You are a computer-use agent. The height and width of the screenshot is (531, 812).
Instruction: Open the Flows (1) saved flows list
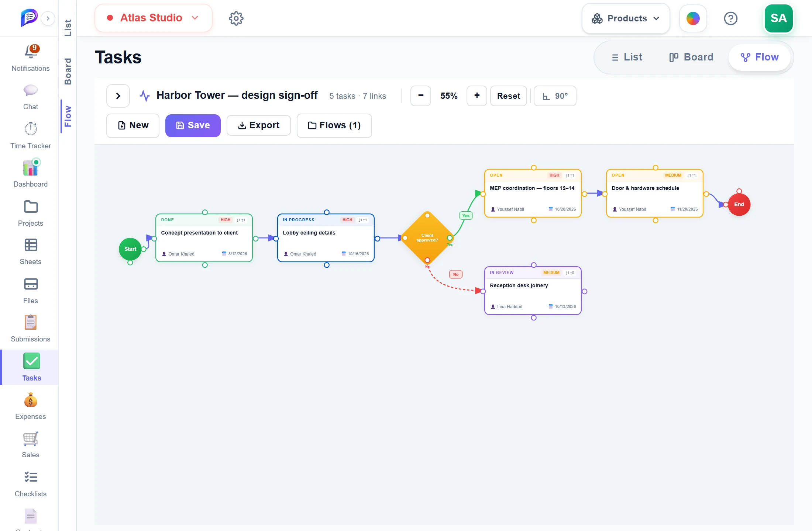point(334,125)
